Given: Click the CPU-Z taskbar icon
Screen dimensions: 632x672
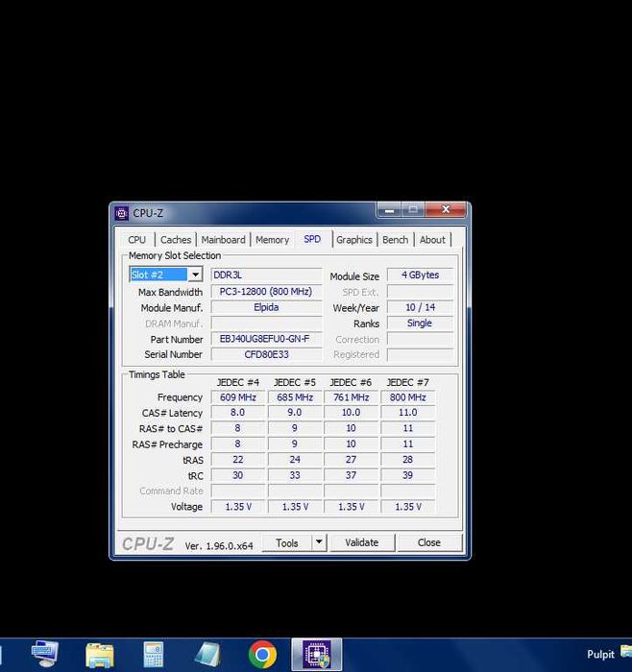Looking at the screenshot, I should pyautogui.click(x=316, y=654).
